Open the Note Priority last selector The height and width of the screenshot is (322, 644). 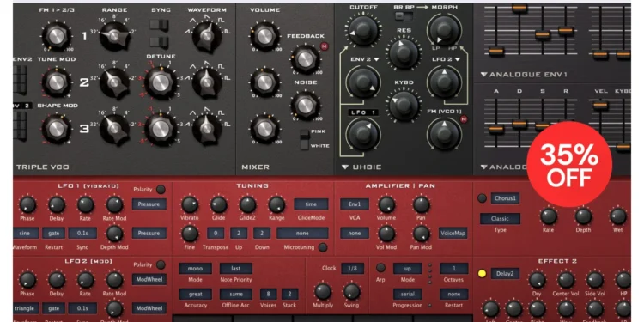pyautogui.click(x=236, y=269)
